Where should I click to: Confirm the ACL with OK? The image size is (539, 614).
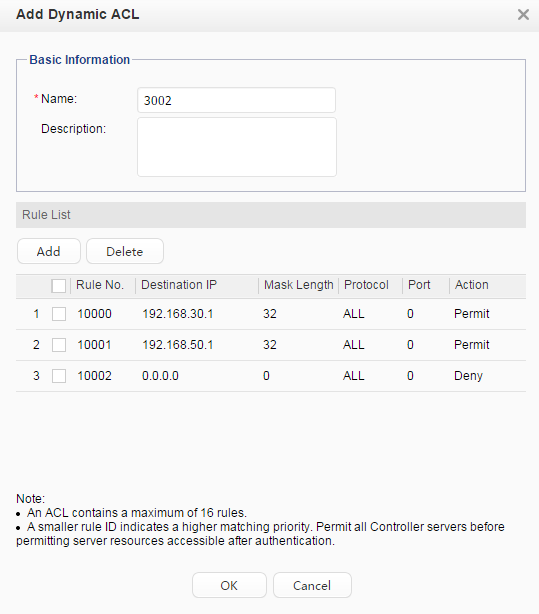point(229,585)
